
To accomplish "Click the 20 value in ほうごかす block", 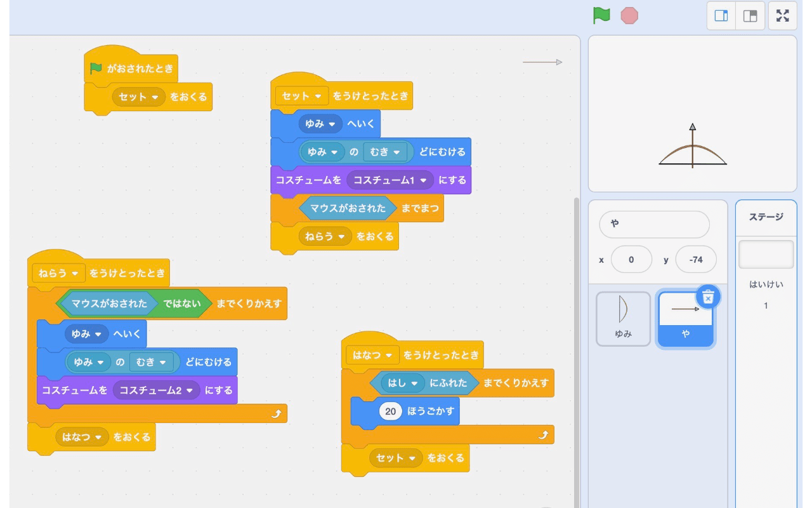I will point(391,411).
